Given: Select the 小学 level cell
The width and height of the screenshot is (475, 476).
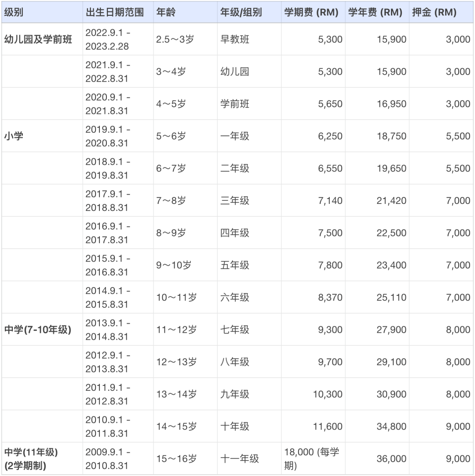Looking at the screenshot, I should [x=42, y=136].
